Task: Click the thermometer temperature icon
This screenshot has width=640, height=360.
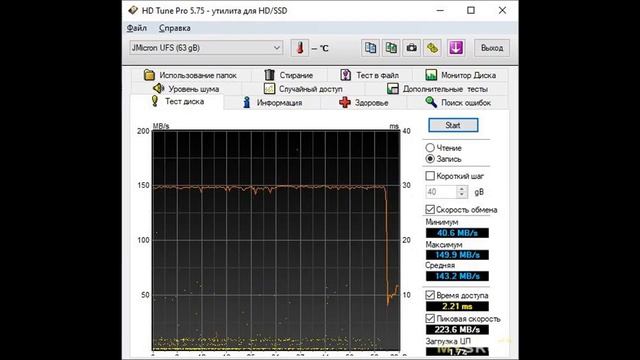Action: [300, 48]
